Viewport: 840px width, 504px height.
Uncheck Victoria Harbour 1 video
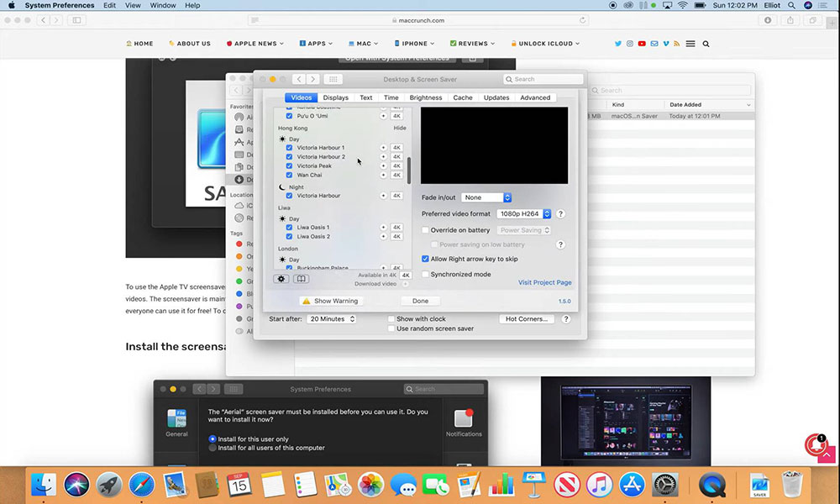point(289,147)
